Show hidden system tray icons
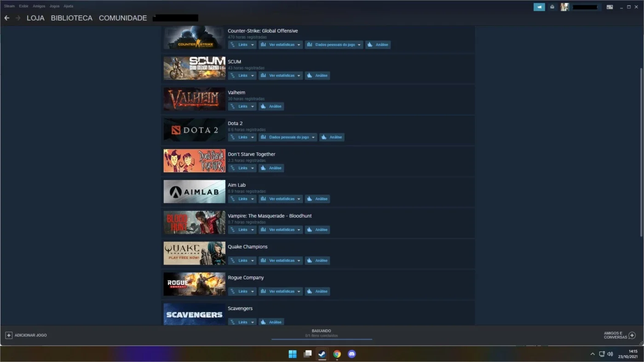 [592, 354]
